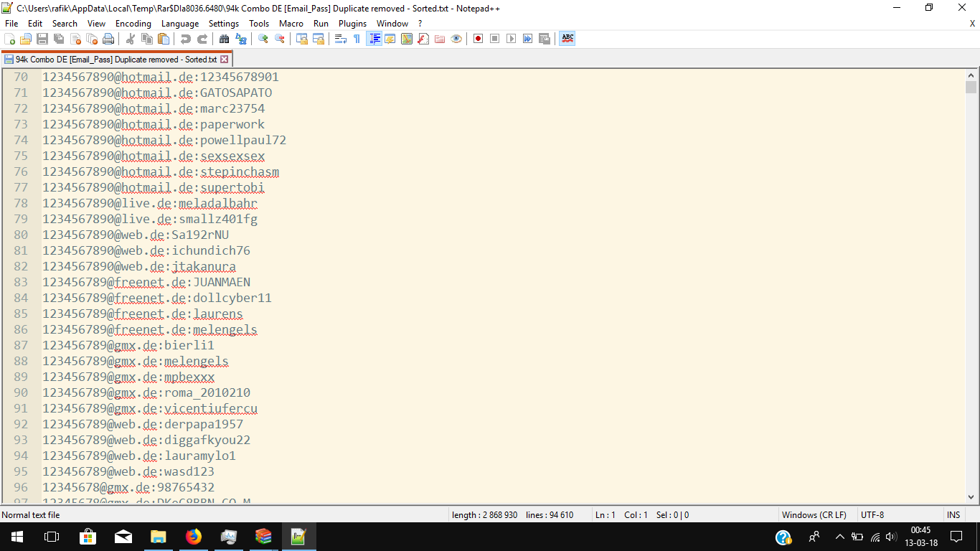980x551 pixels.
Task: Start macro recording with the red record icon
Action: pyautogui.click(x=478, y=39)
